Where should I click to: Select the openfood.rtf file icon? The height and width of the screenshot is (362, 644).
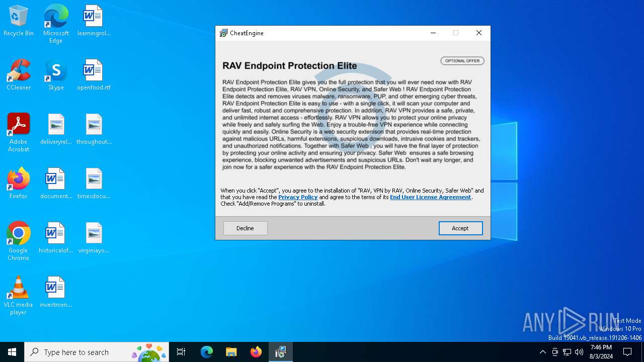coord(94,75)
